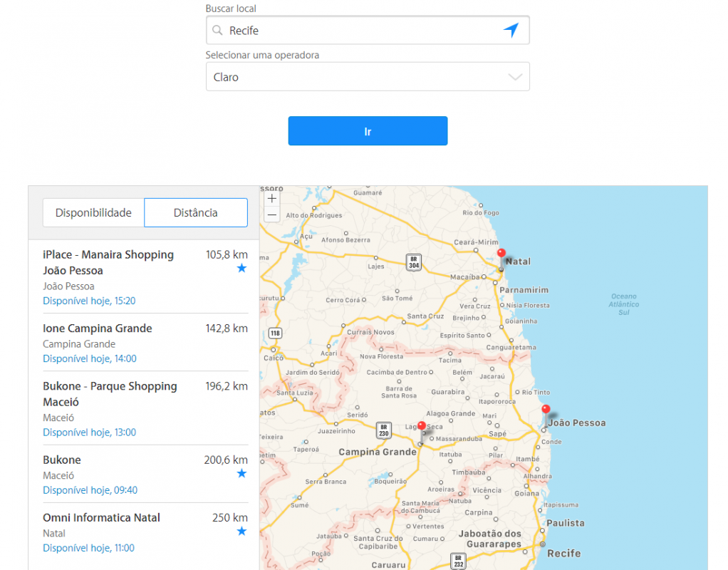Open Bukone - Parque Shopping Maceió
This screenshot has width=728, height=570.
click(110, 394)
